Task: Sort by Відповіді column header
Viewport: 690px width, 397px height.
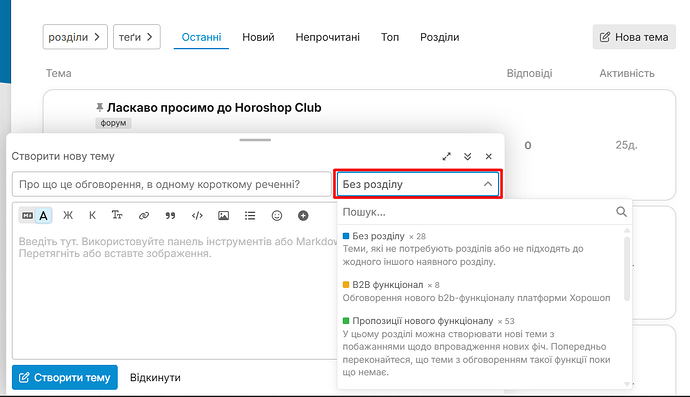Action: click(x=529, y=73)
